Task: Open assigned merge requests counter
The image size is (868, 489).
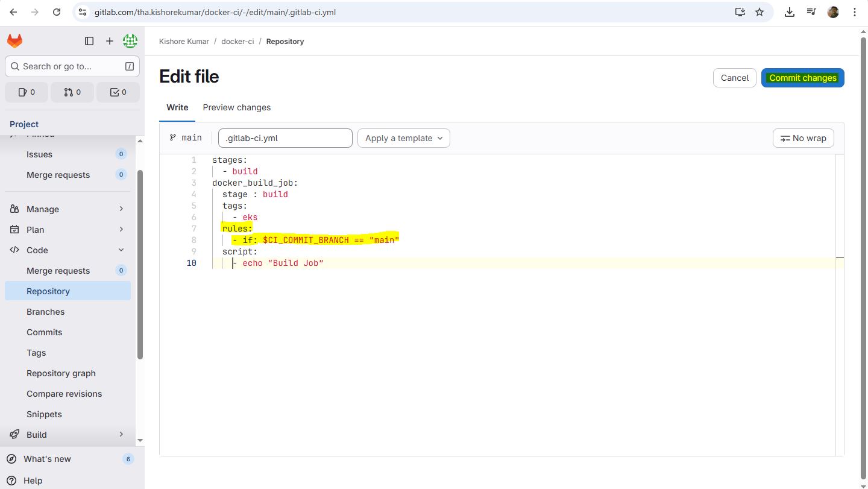Action: pos(72,92)
